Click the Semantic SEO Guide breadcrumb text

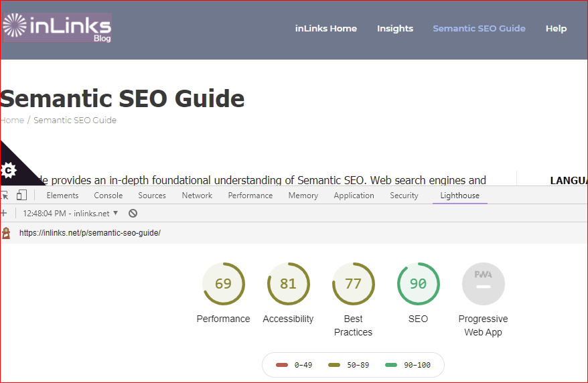[x=75, y=121]
